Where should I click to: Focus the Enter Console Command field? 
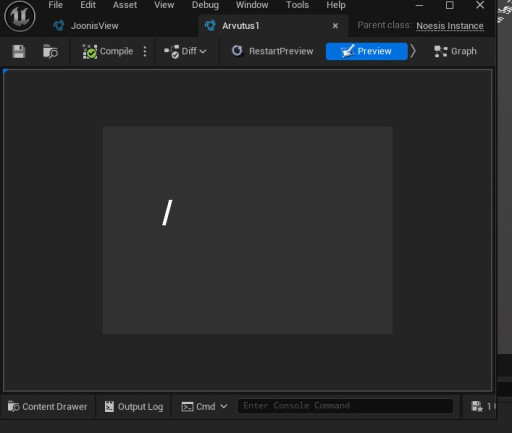pyautogui.click(x=345, y=406)
